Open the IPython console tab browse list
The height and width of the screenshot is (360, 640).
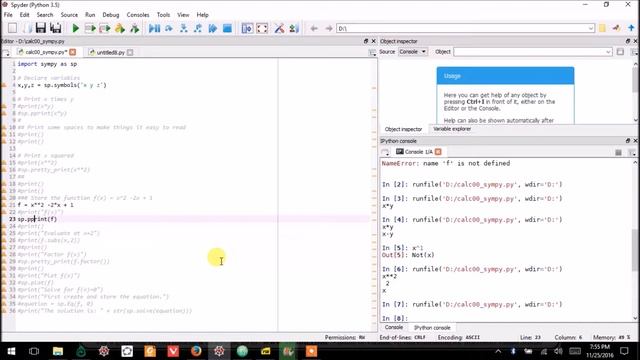385,152
